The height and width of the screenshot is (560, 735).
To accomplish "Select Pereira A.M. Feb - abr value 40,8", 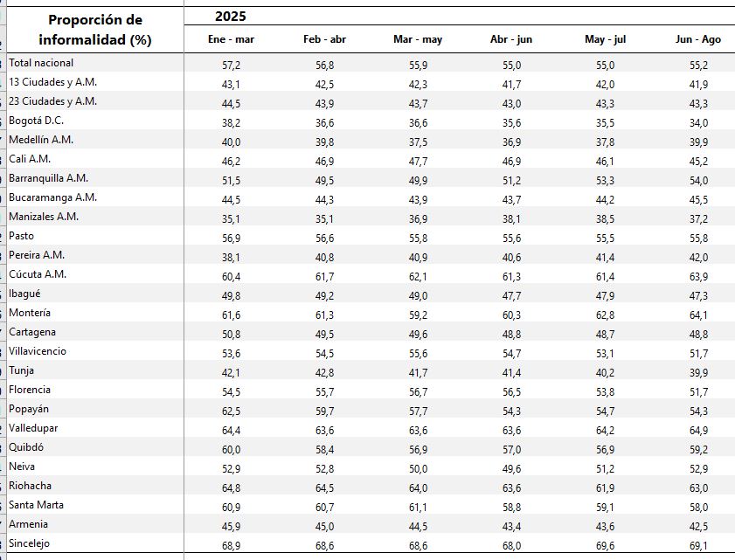I will point(324,257).
